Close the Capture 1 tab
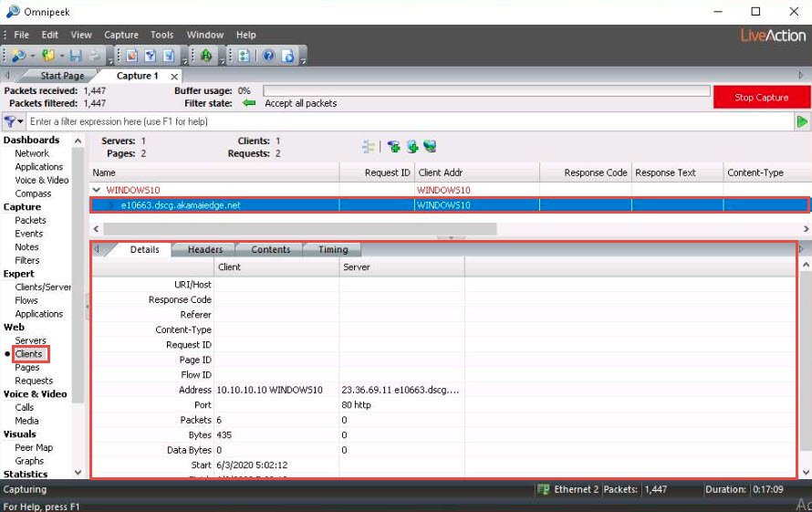The image size is (812, 512). pos(174,77)
